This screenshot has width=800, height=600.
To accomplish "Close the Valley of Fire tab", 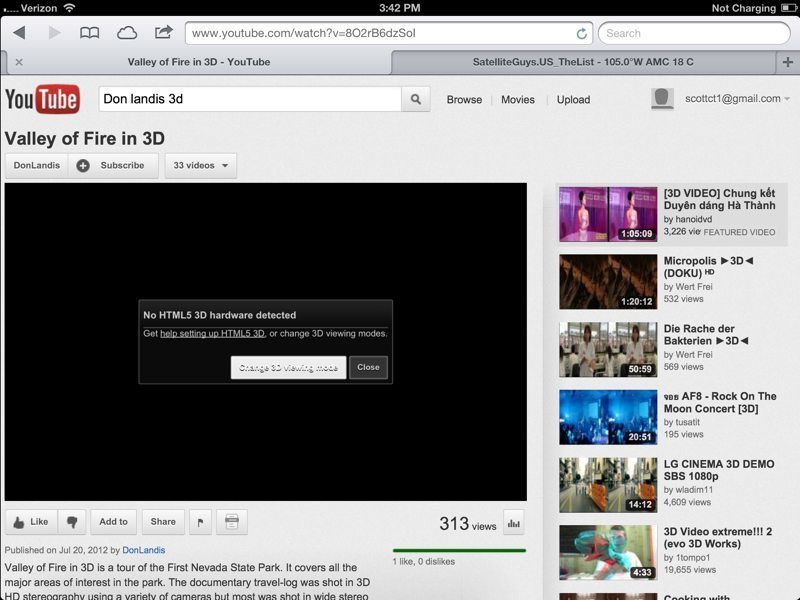I will (x=19, y=62).
